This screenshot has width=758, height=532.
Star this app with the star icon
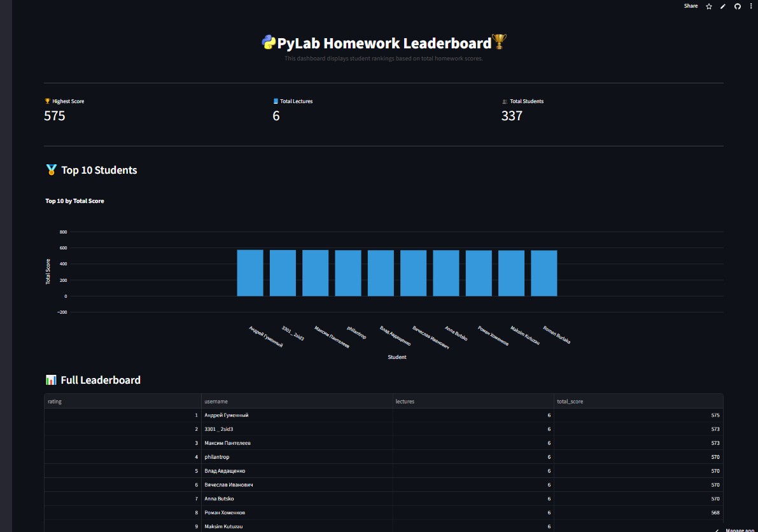point(709,6)
